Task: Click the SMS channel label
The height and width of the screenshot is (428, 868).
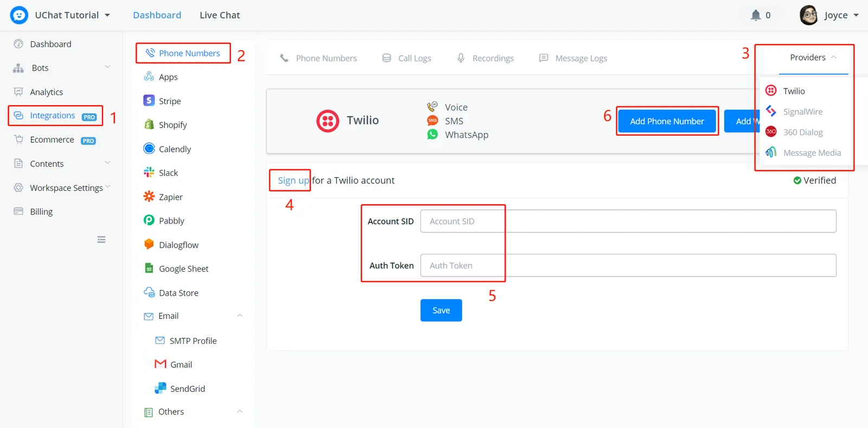Action: pos(454,121)
